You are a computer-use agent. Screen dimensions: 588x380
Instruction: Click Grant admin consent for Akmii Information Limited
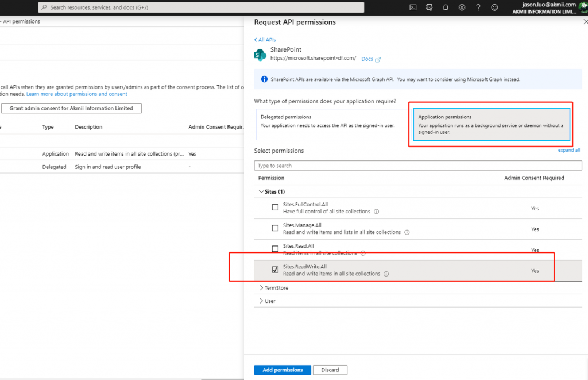pos(71,108)
